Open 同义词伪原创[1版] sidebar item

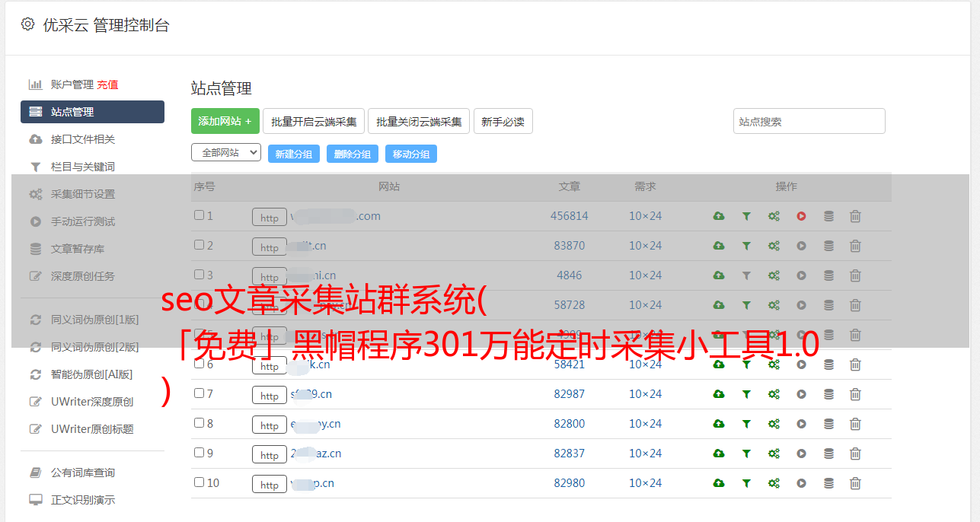(x=95, y=320)
